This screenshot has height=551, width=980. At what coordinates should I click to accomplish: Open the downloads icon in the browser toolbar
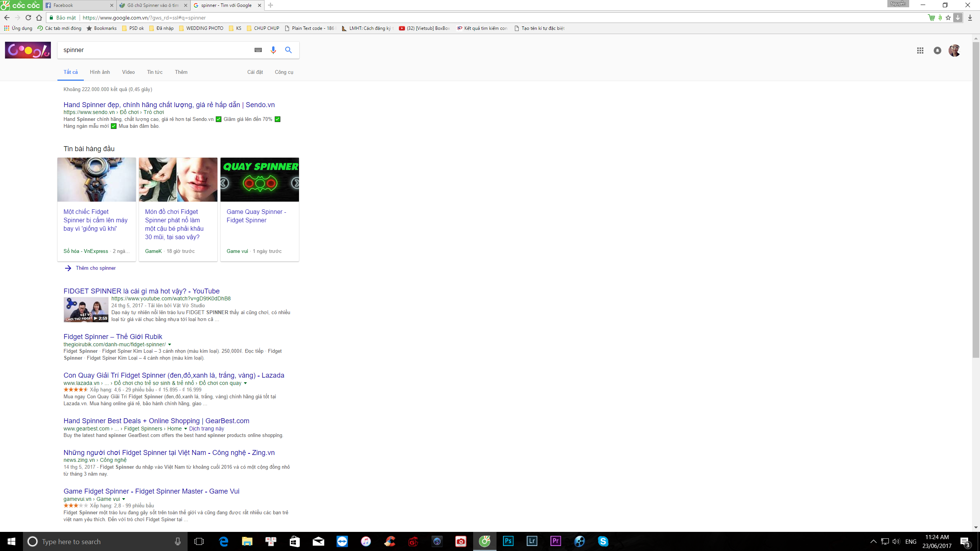coord(970,18)
